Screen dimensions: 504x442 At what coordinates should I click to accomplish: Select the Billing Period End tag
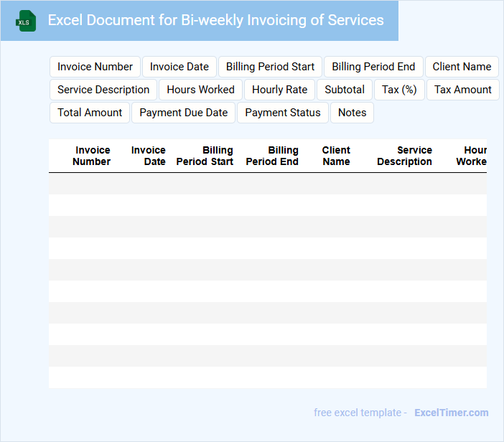373,67
